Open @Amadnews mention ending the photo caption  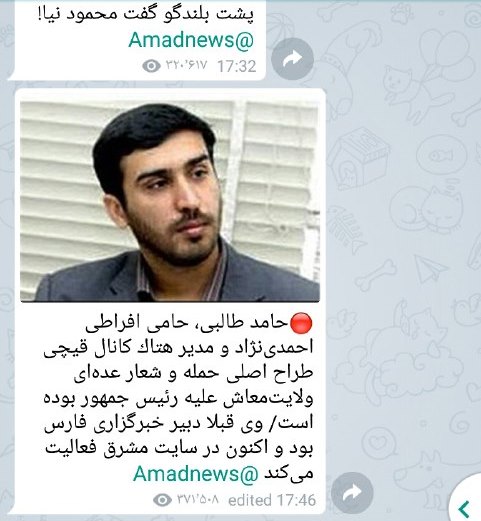click(196, 473)
